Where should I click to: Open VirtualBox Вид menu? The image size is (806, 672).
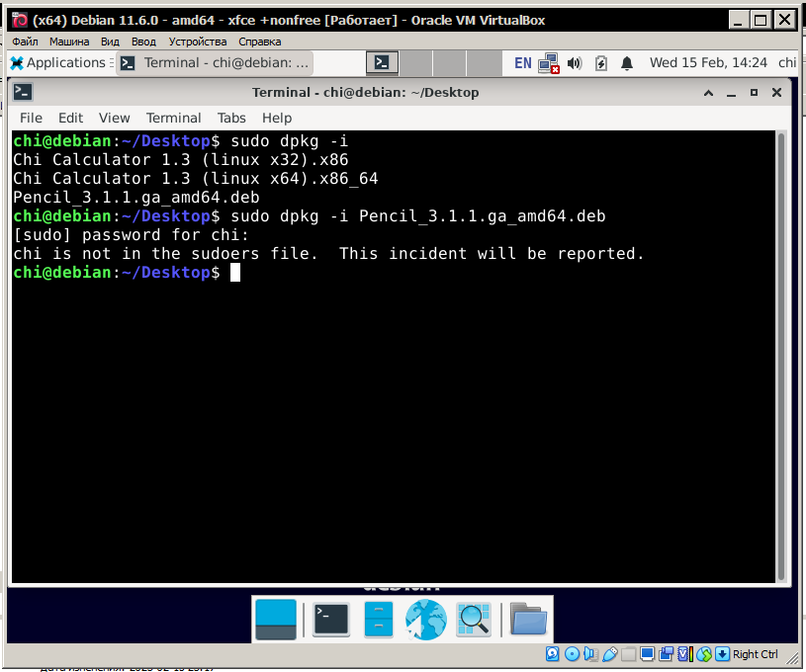point(110,42)
